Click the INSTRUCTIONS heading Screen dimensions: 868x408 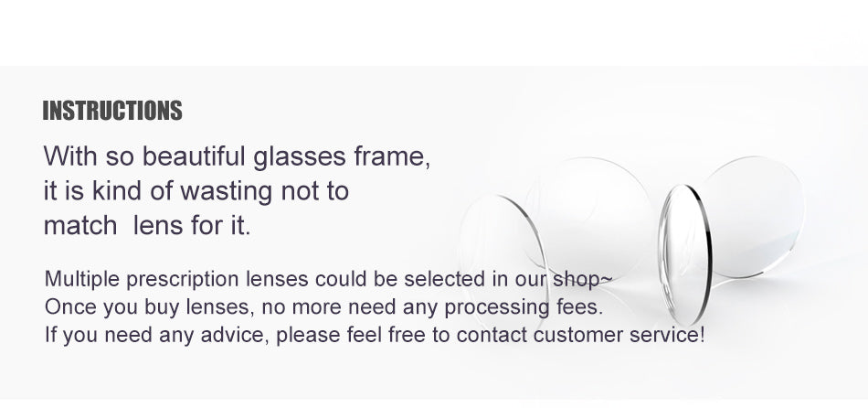coord(112,112)
